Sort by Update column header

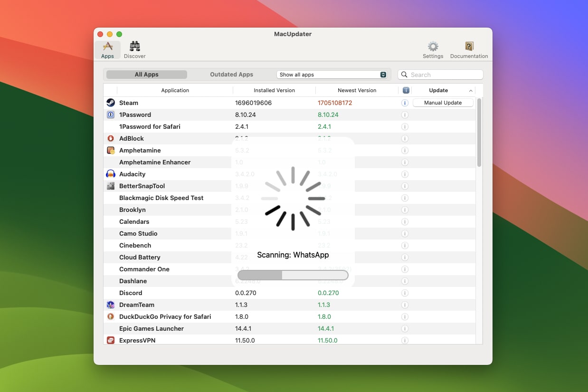point(443,90)
